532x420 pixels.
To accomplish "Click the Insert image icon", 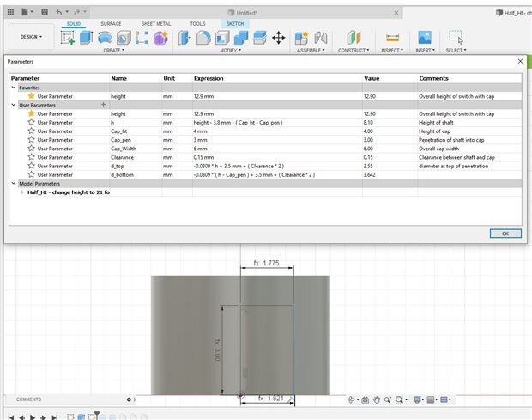I will [x=424, y=38].
